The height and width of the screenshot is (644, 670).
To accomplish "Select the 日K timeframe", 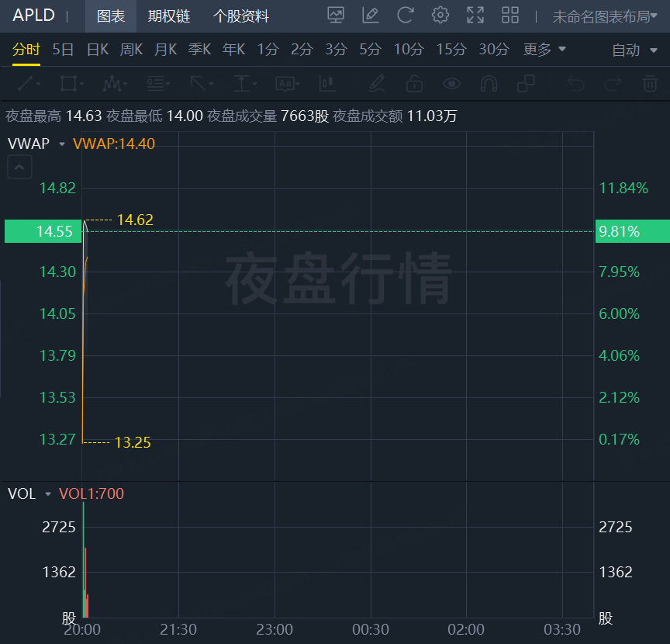I will click(x=98, y=50).
